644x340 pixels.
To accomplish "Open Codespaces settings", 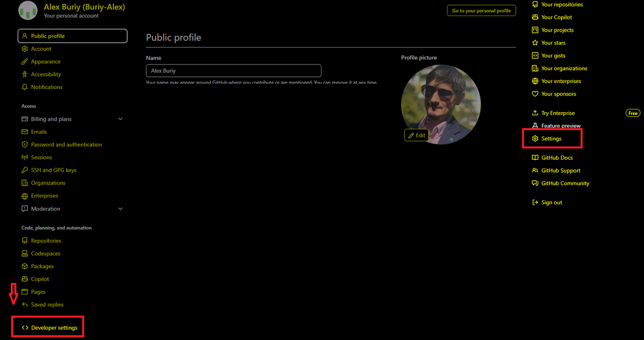I will pos(46,254).
